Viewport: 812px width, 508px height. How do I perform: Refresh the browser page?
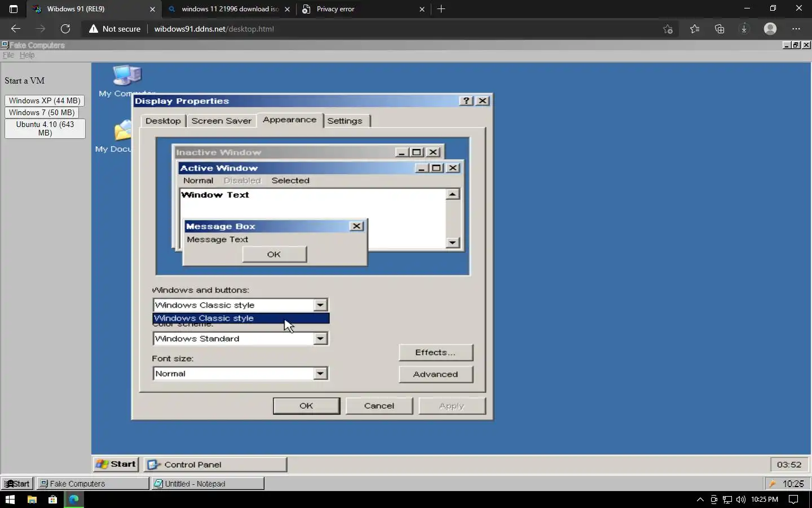[x=65, y=29]
